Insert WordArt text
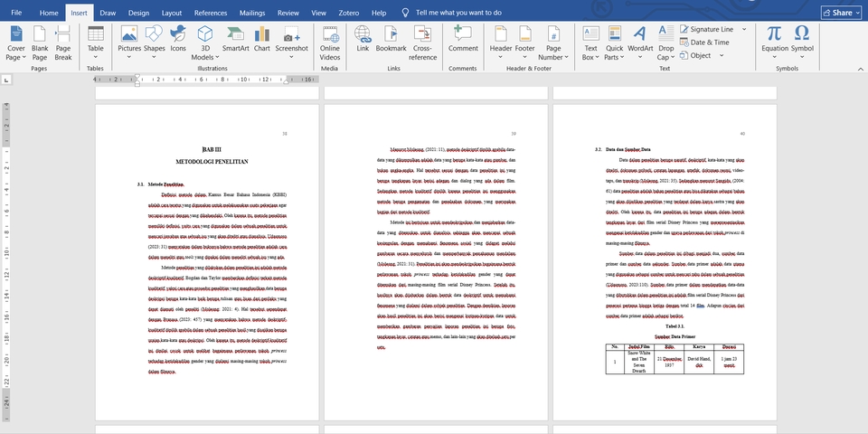This screenshot has height=434, width=868. point(640,43)
